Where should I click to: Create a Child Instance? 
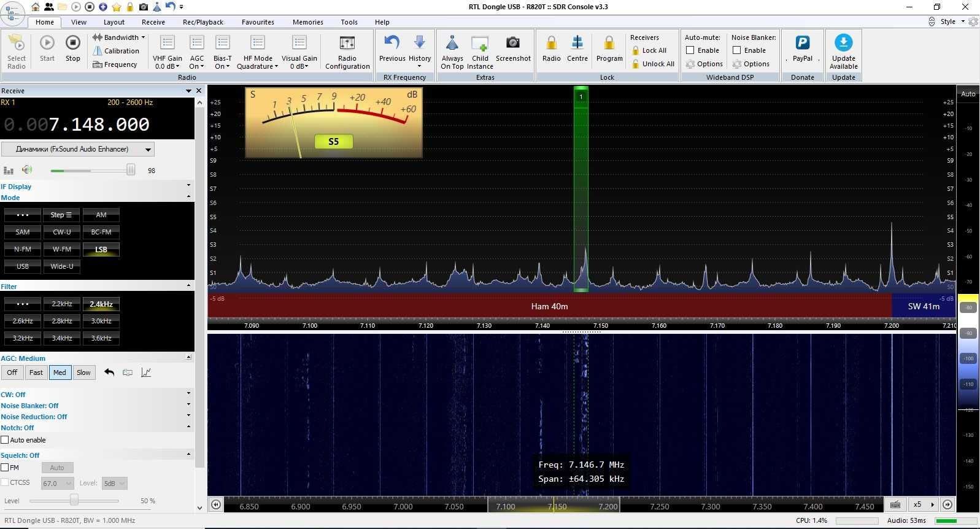480,52
